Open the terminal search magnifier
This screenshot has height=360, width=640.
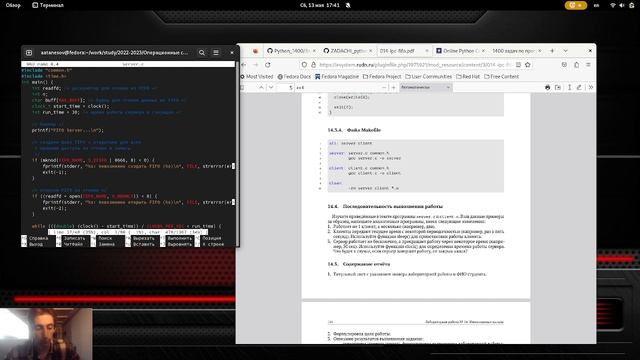[x=202, y=53]
